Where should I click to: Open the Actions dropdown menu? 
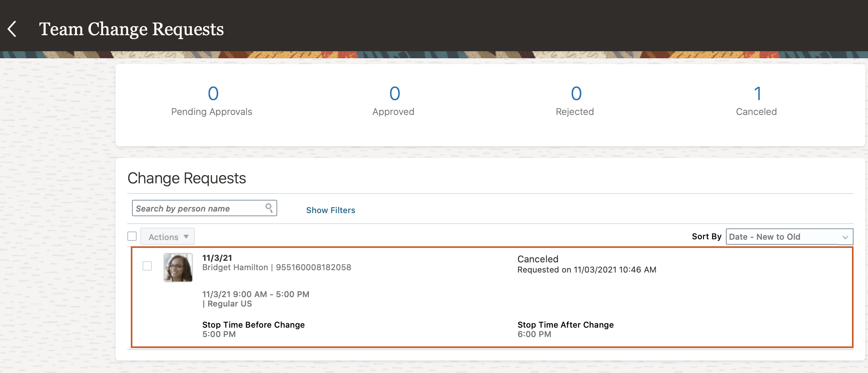click(x=168, y=237)
